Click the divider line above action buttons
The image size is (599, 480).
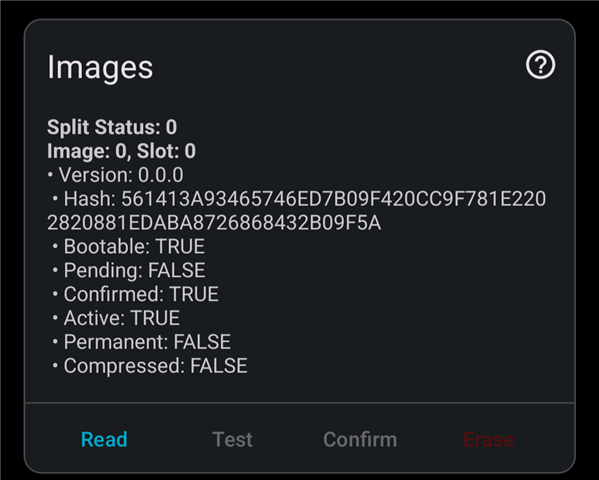coord(300,402)
